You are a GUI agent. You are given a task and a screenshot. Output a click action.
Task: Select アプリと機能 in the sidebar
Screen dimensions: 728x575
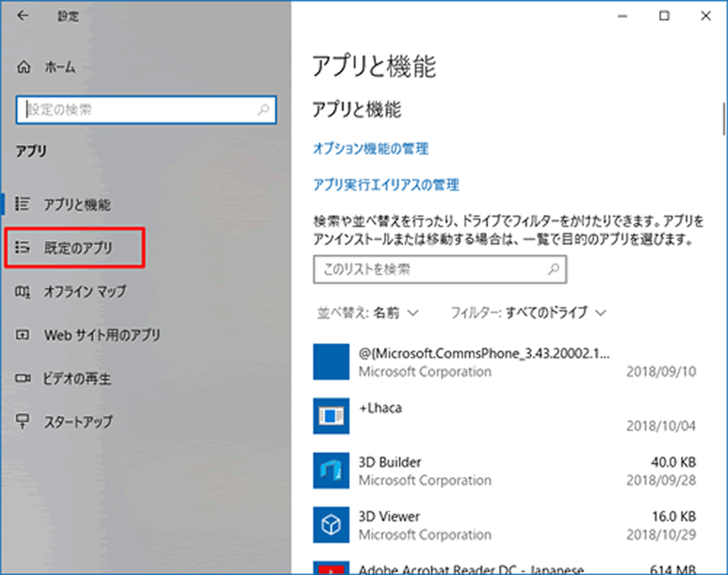tap(77, 205)
